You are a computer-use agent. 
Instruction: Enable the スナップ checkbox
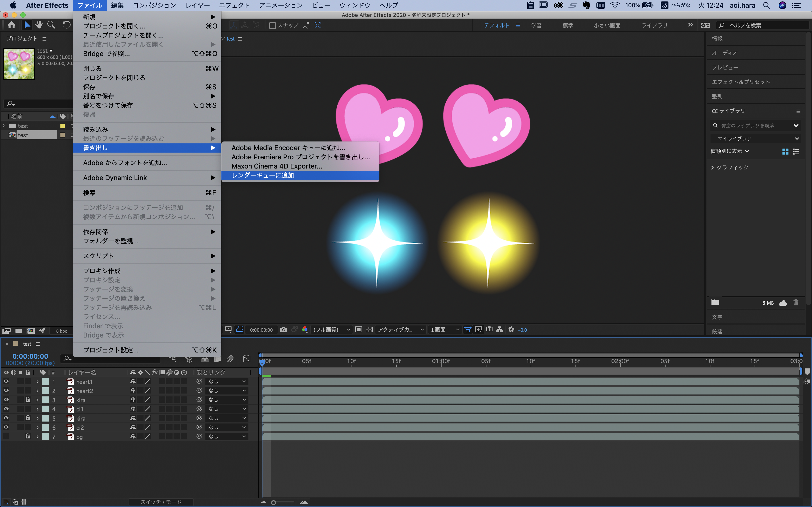(x=272, y=26)
